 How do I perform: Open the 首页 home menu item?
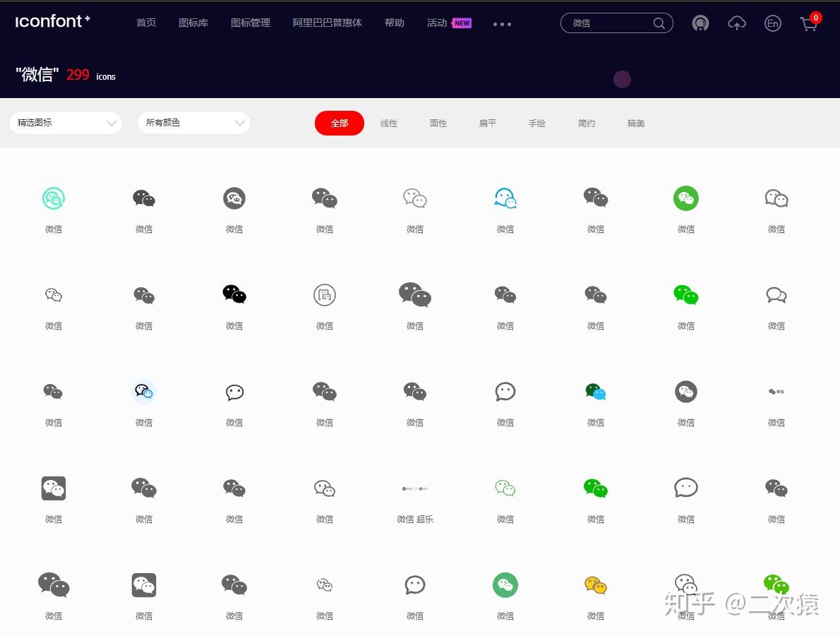[145, 23]
